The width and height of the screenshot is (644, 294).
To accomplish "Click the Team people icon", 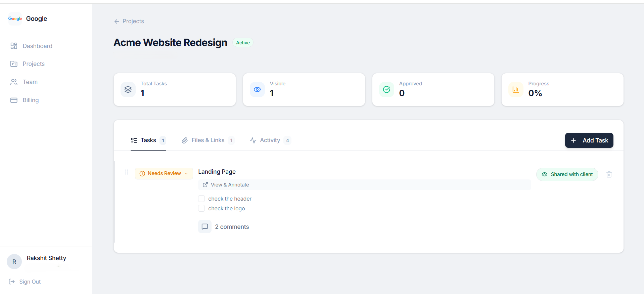I will point(14,82).
